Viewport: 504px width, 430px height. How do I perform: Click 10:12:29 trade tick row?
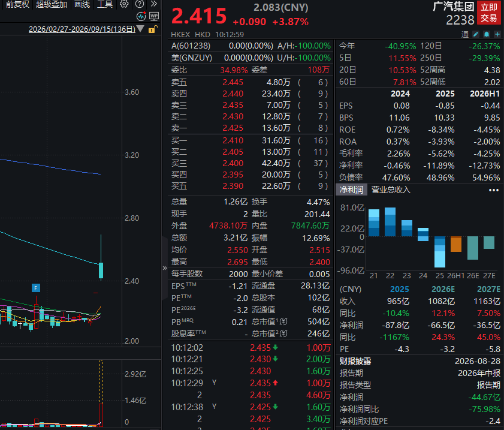point(251,383)
